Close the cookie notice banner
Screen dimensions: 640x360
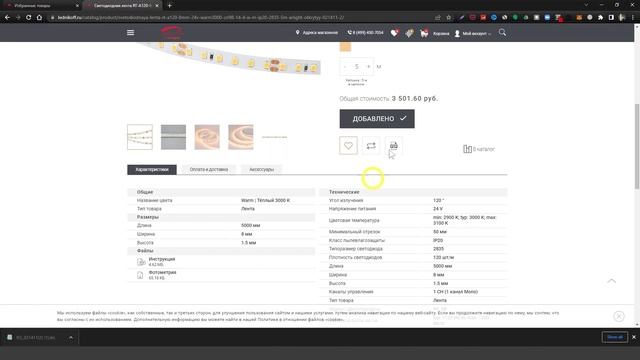pyautogui.click(x=619, y=316)
